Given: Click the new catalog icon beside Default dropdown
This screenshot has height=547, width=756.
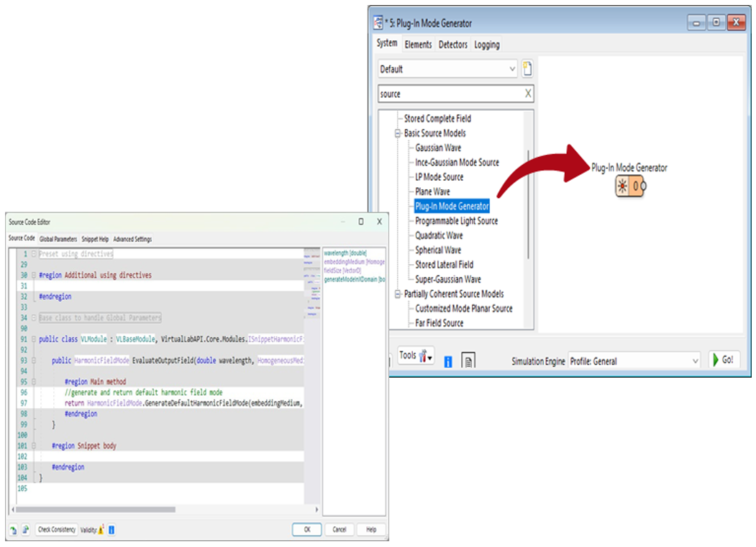Looking at the screenshot, I should [527, 69].
